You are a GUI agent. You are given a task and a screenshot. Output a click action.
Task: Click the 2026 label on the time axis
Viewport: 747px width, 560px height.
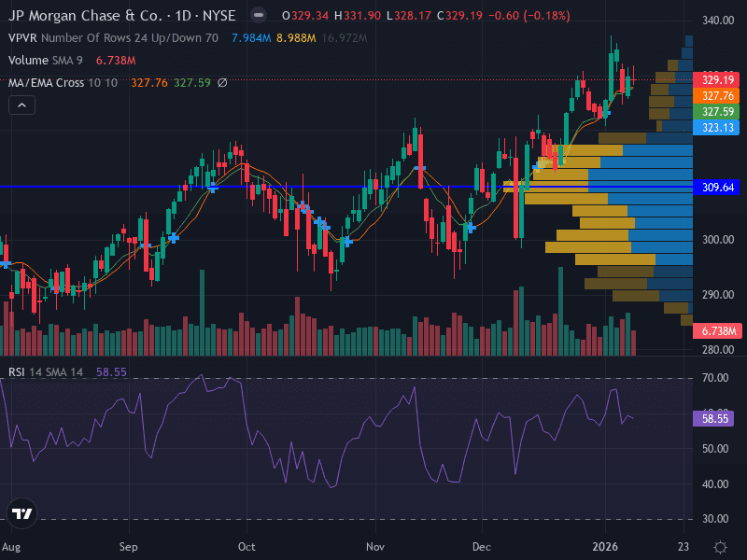[605, 547]
